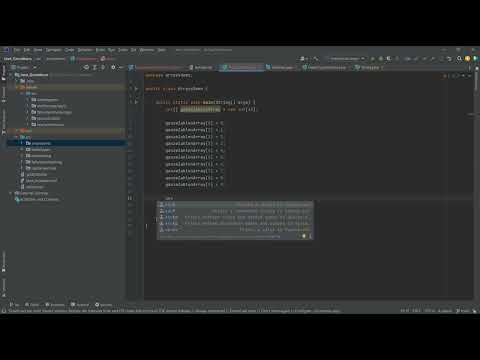Open the Code menu
This screenshot has width=480, height=360.
pyautogui.click(x=69, y=50)
